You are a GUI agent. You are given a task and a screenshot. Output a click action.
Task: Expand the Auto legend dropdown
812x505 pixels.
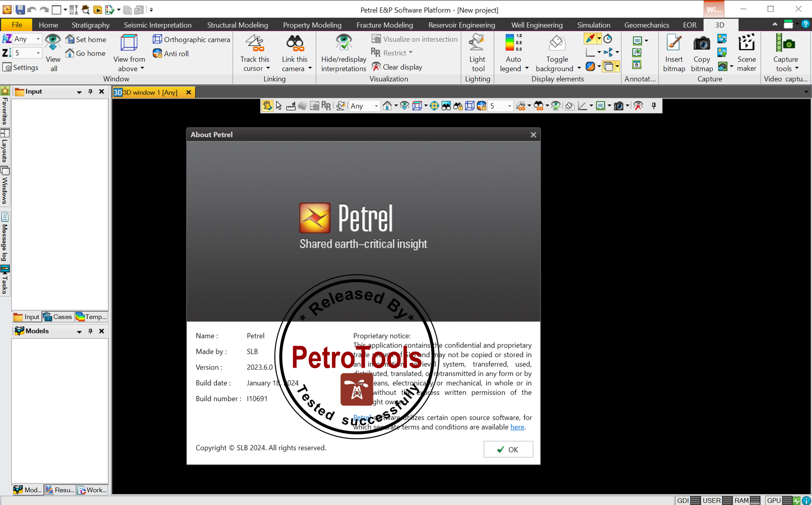click(527, 68)
